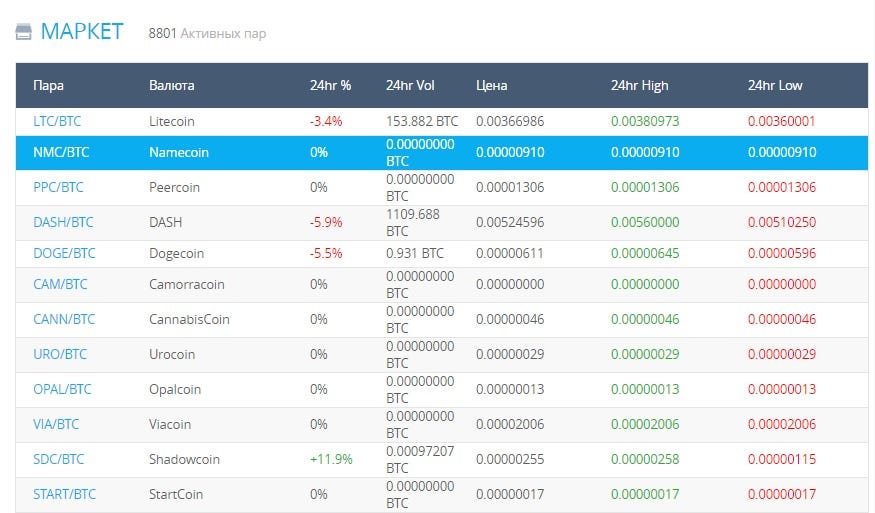Sort by the Пара column header
Viewport: 875px width, 513px height.
tap(49, 85)
